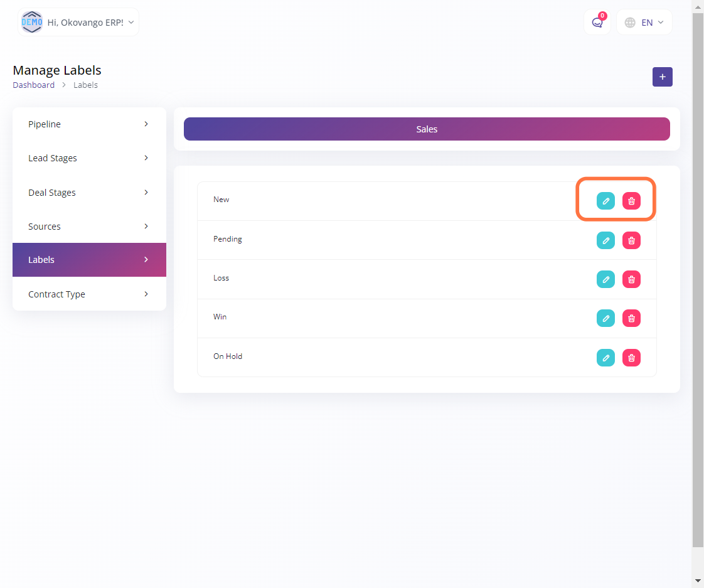Open the chat messages notification icon
Image resolution: width=704 pixels, height=588 pixels.
[597, 23]
